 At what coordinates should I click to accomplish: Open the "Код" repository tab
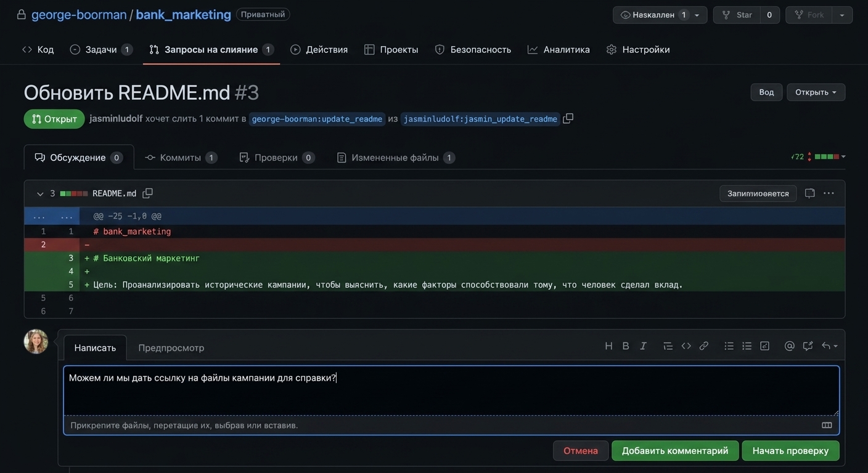click(x=38, y=49)
